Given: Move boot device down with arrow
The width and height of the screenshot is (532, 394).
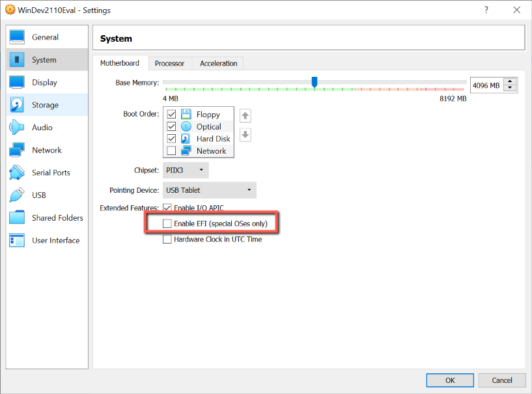Looking at the screenshot, I should (245, 135).
